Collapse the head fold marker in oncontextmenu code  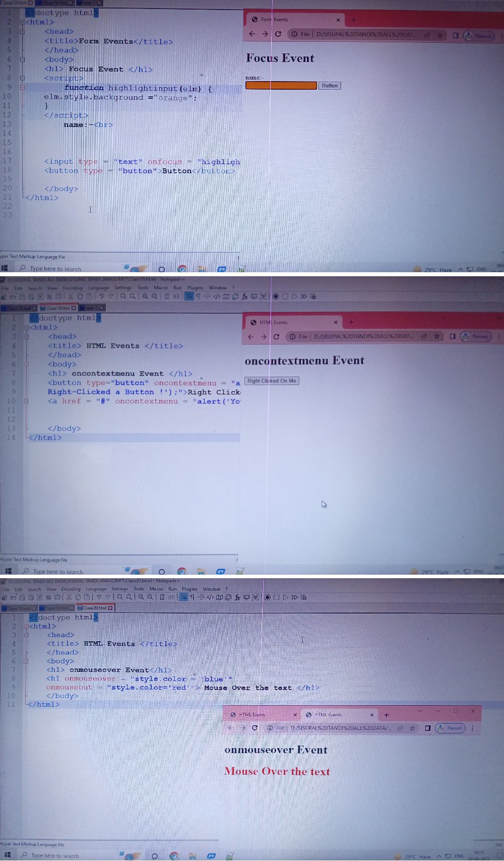click(x=26, y=337)
